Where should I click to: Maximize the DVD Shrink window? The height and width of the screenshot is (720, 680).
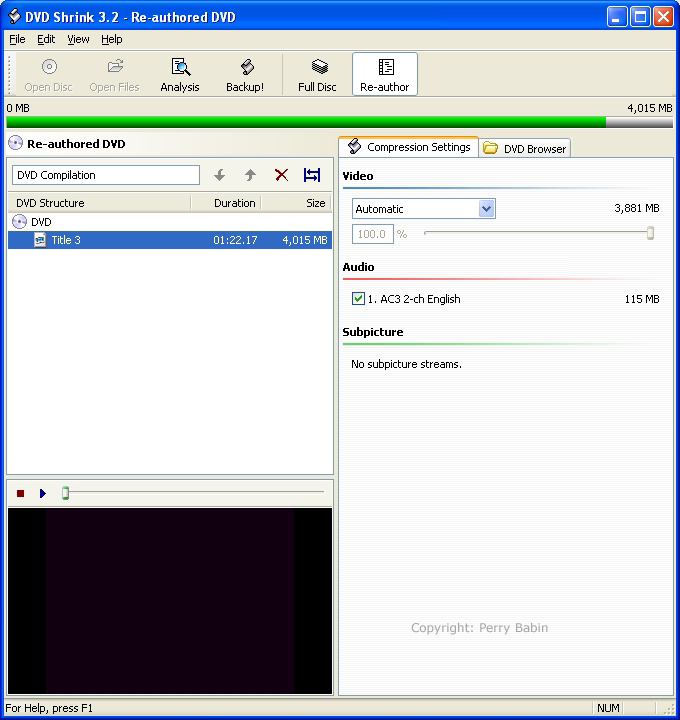[x=640, y=17]
